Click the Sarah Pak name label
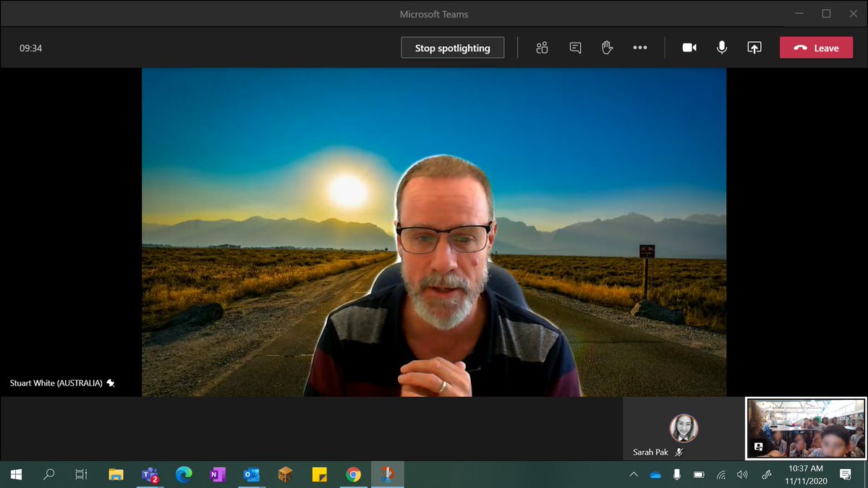Screen dimensions: 868x488 pos(650,452)
